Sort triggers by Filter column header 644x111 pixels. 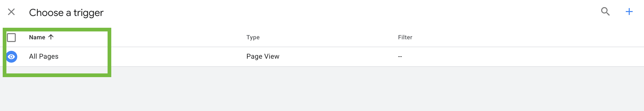pyautogui.click(x=405, y=37)
